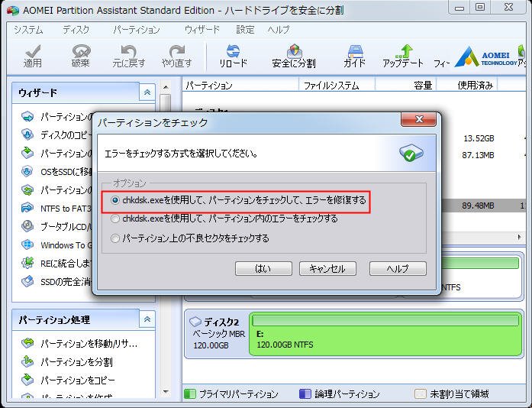Click the パーティションを移動/リサイズ operation icon
This screenshot has height=408, width=532.
pos(27,343)
